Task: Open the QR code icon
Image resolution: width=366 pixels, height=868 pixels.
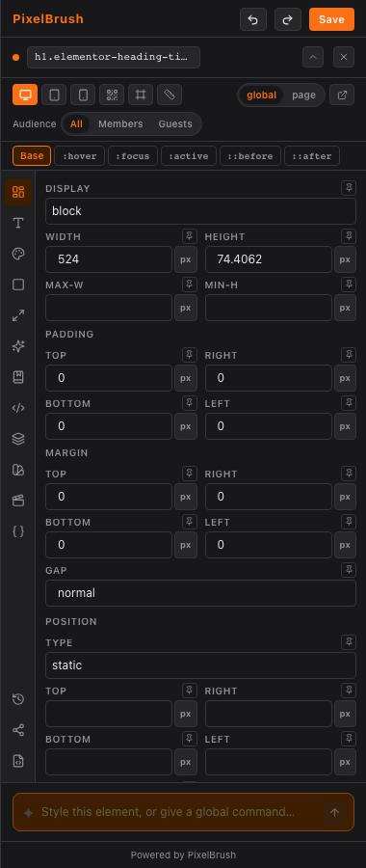Action: point(112,95)
